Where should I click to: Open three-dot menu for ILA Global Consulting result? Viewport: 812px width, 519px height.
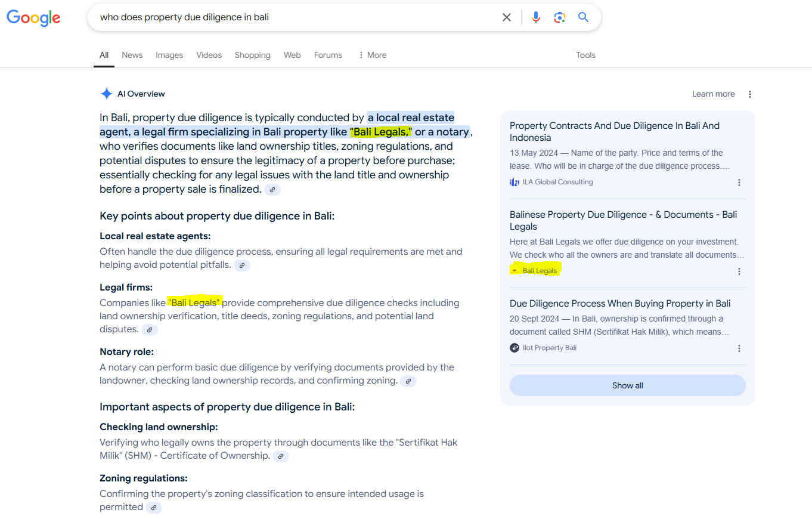tap(739, 183)
